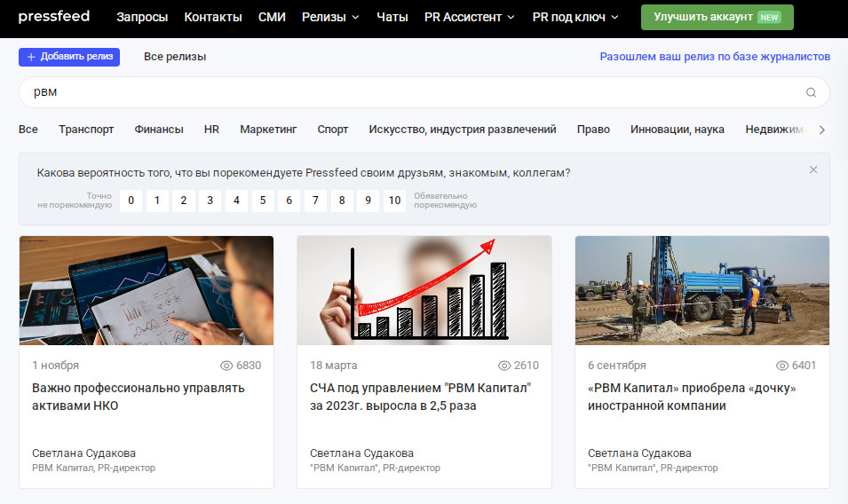Rate recommendation score 2
This screenshot has height=504, width=848.
coord(183,201)
